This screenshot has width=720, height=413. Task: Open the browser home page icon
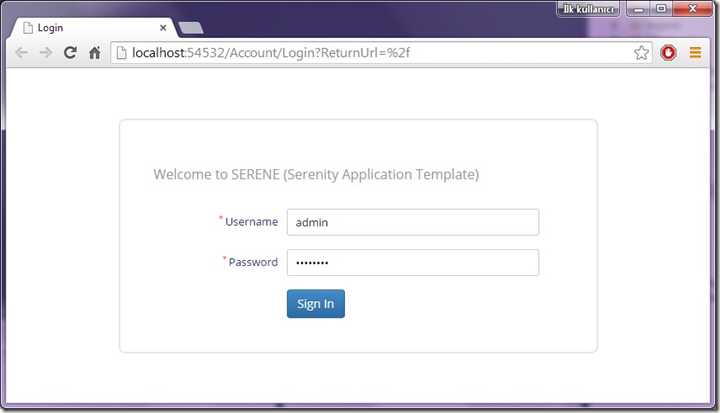click(95, 53)
